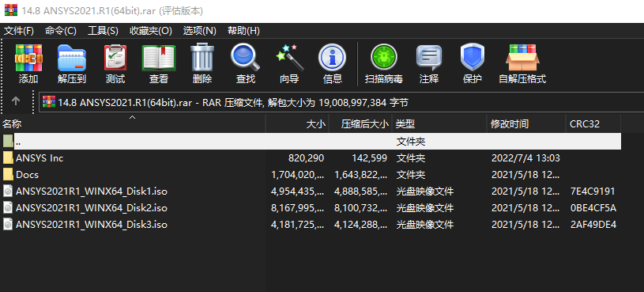Click the packed size 142,599
This screenshot has height=292, width=644.
coord(369,158)
